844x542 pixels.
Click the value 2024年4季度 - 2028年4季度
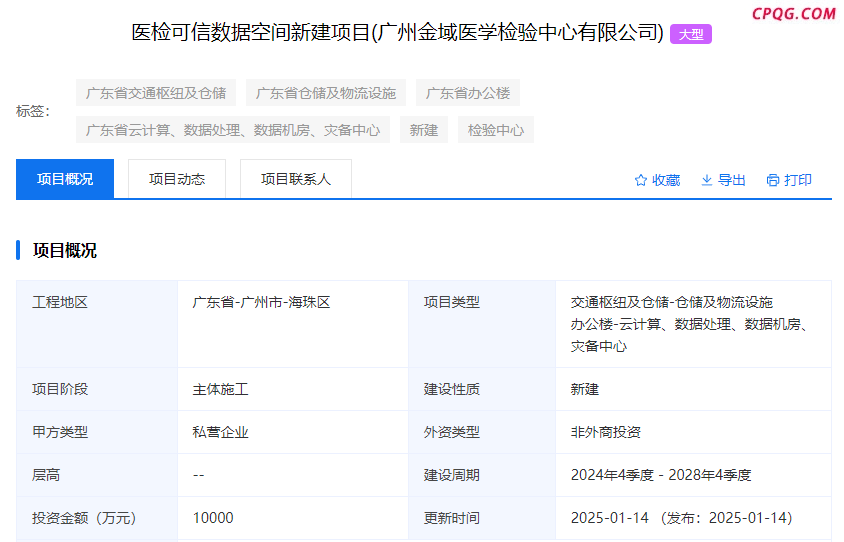coord(661,475)
